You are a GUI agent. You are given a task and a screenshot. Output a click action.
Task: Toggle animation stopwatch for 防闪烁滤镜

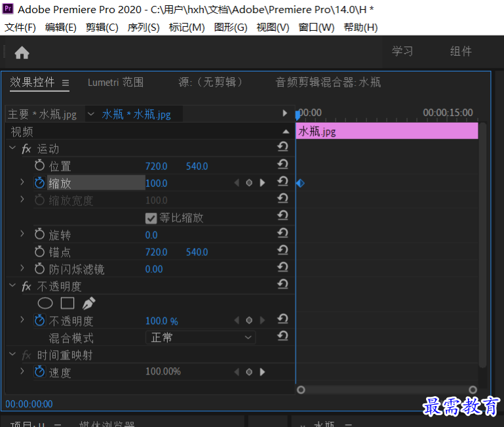(x=39, y=269)
